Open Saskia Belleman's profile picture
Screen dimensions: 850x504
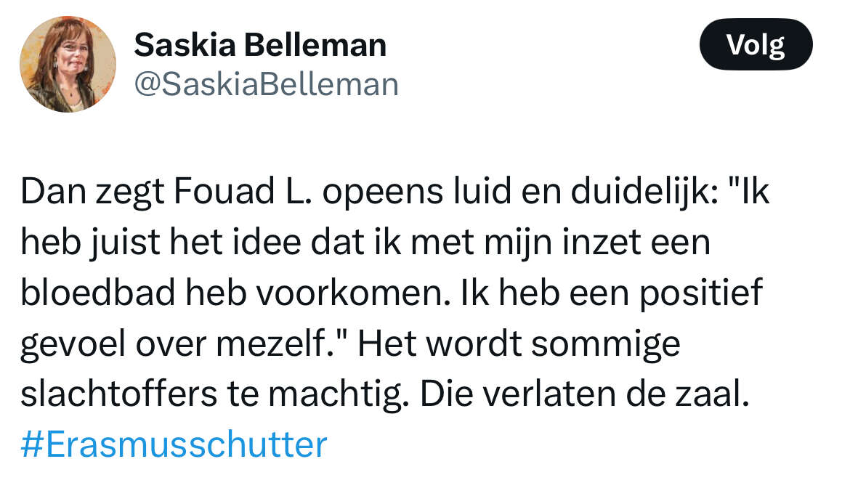[68, 65]
